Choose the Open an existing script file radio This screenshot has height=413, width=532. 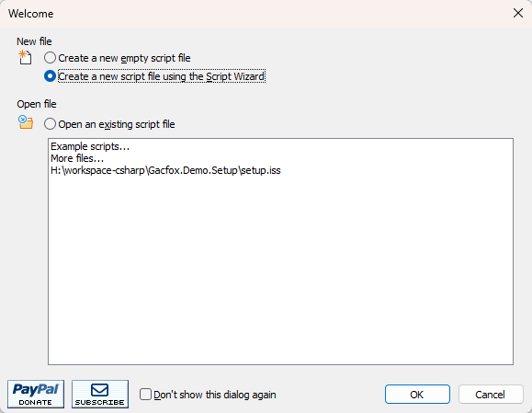pos(50,124)
